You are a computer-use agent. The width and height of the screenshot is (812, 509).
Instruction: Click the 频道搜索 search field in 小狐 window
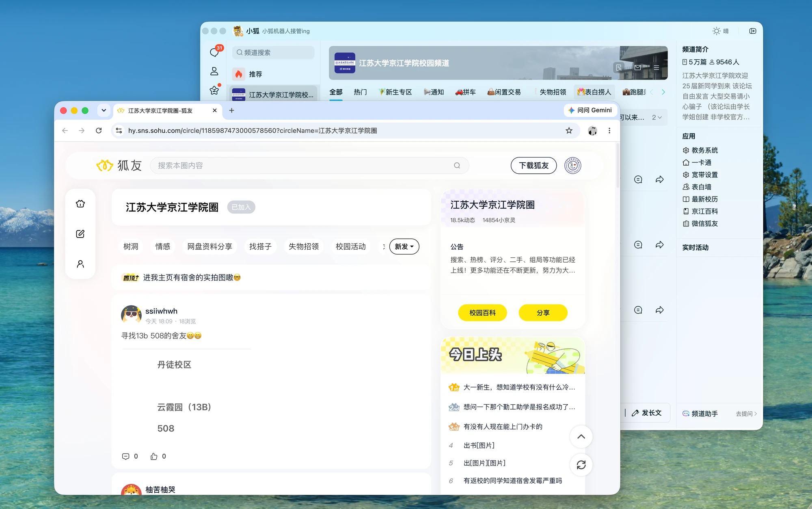click(x=273, y=52)
